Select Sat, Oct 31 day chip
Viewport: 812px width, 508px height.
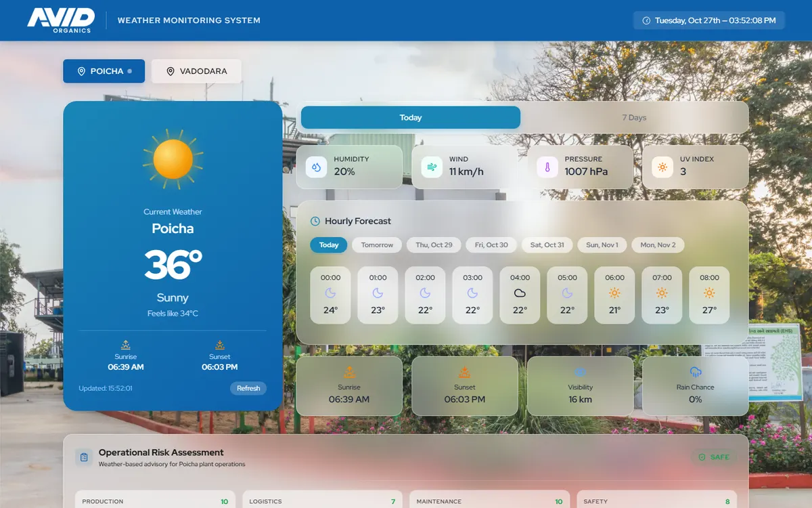(x=547, y=245)
